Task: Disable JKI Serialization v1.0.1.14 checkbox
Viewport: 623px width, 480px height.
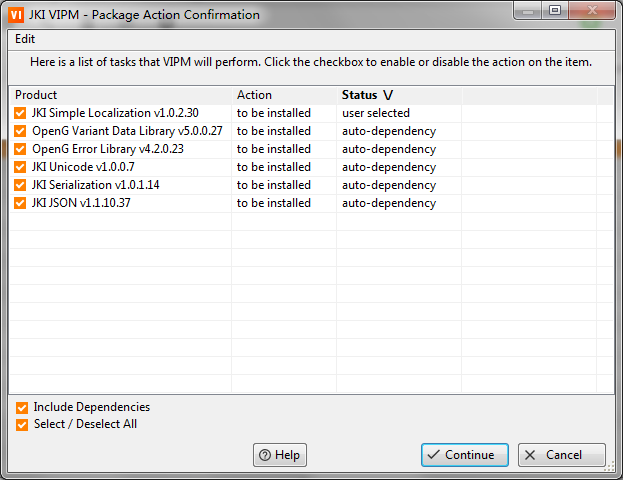Action: pyautogui.click(x=20, y=185)
